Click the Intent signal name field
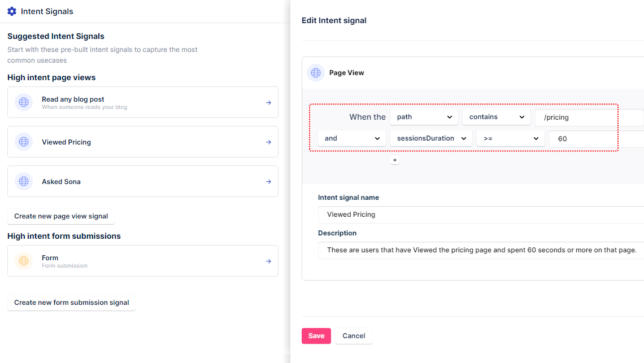This screenshot has height=363, width=644. click(x=481, y=215)
